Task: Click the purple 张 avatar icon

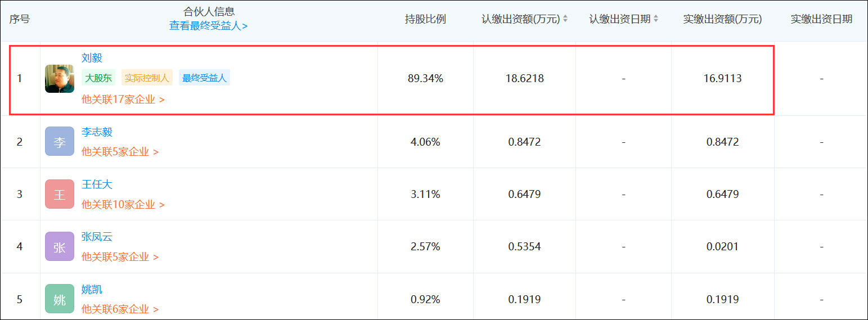Action: coord(60,247)
